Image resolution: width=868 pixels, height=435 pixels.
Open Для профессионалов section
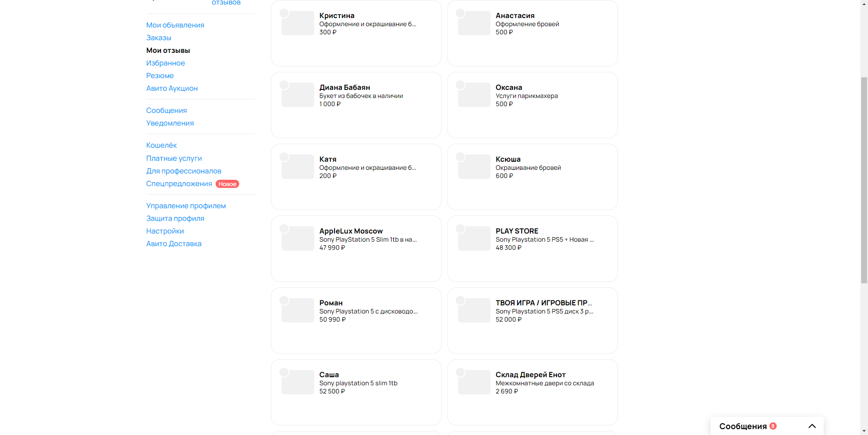click(x=184, y=171)
